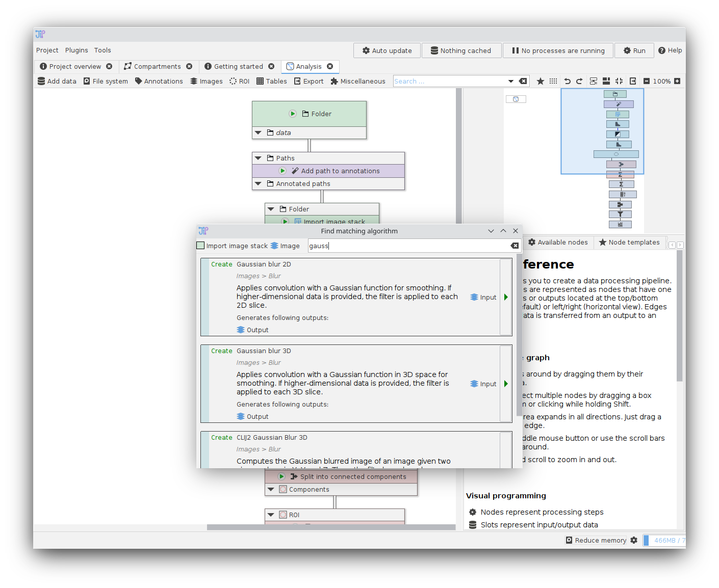Open the Add data menu
Viewport: 719px width, 588px height.
pos(57,81)
